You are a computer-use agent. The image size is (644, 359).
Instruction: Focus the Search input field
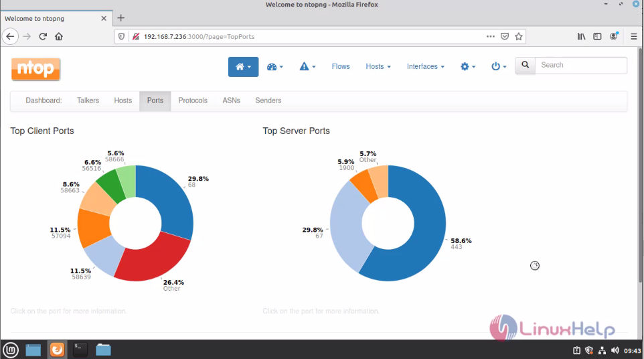coord(581,65)
